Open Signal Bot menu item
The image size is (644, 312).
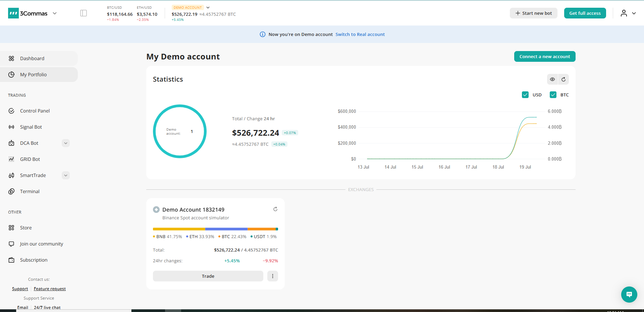31,127
